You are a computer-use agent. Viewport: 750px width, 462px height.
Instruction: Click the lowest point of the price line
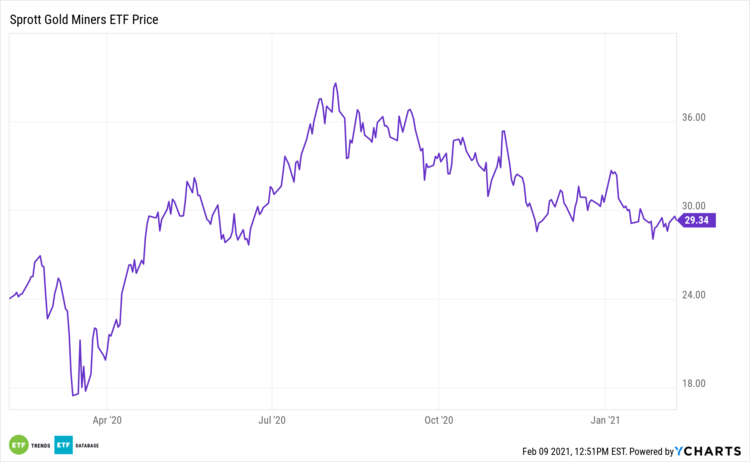(x=73, y=396)
